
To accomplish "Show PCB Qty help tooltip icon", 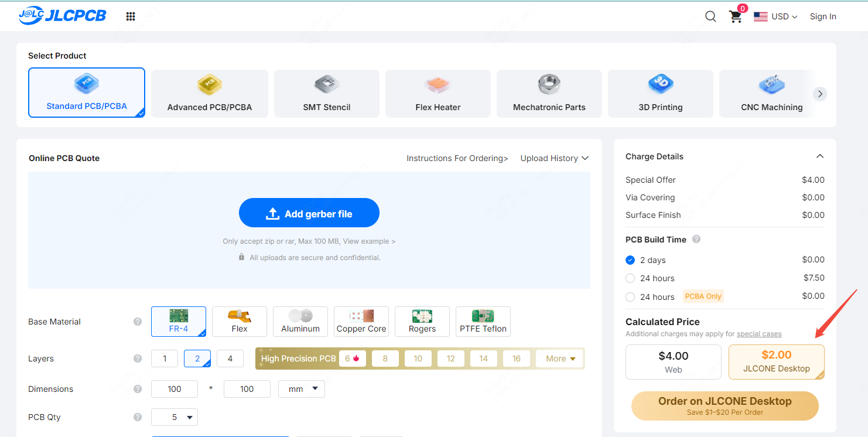I will pyautogui.click(x=138, y=417).
